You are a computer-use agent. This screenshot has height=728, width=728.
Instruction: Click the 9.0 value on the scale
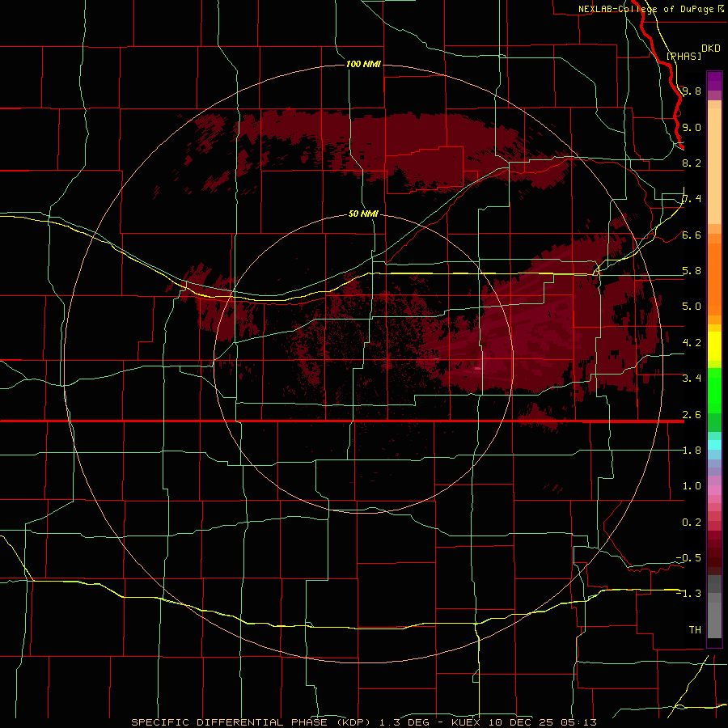(692, 128)
